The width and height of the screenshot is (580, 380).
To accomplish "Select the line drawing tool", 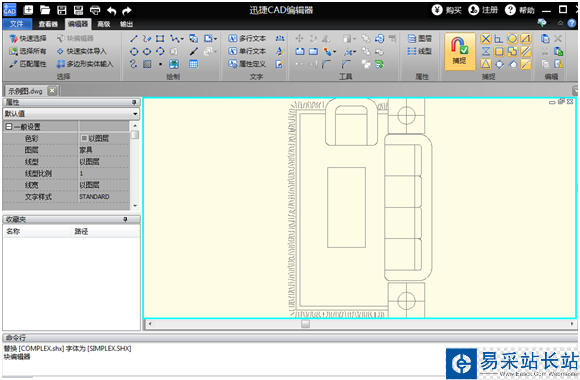I will [134, 38].
